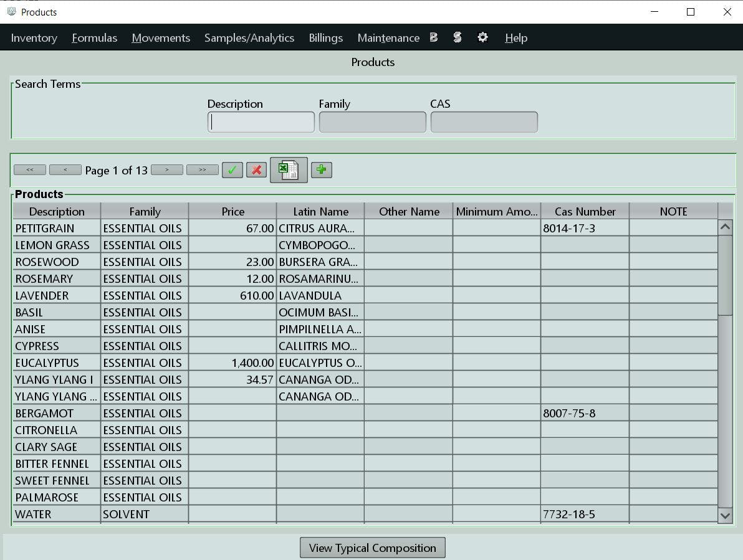Jump to the last page with the >> button

pos(203,169)
